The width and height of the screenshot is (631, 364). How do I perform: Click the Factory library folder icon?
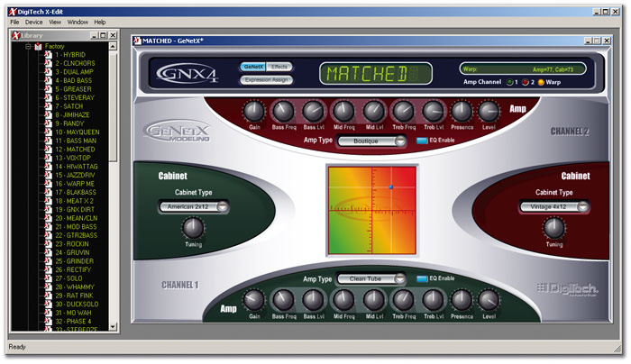pos(38,47)
